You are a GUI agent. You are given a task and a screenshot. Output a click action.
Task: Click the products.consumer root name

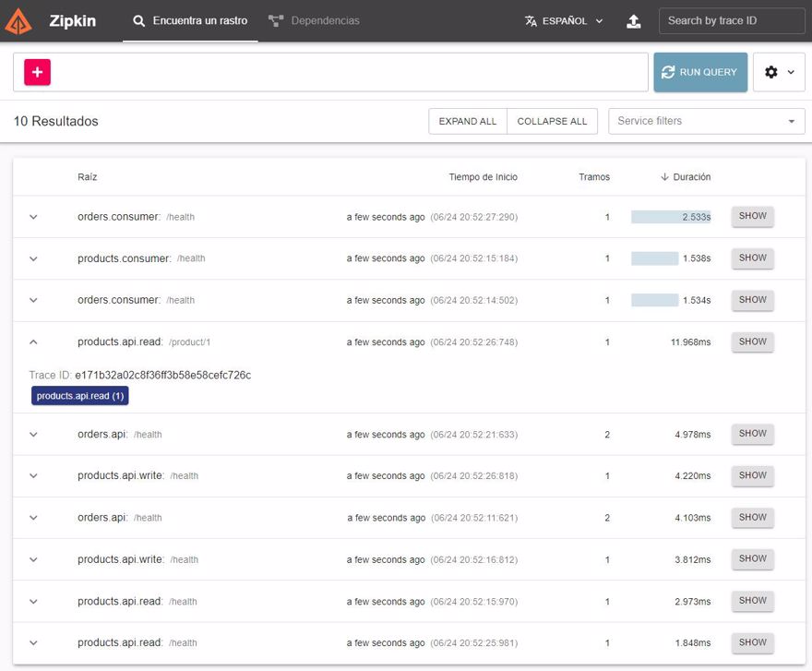pos(125,258)
